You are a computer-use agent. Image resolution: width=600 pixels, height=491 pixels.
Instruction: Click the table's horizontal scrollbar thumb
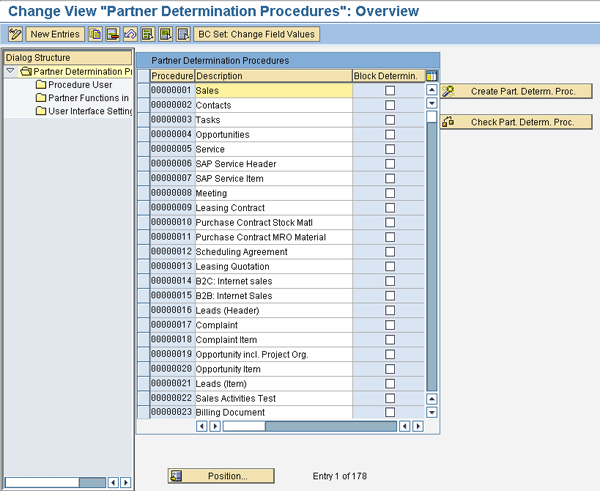[244, 426]
